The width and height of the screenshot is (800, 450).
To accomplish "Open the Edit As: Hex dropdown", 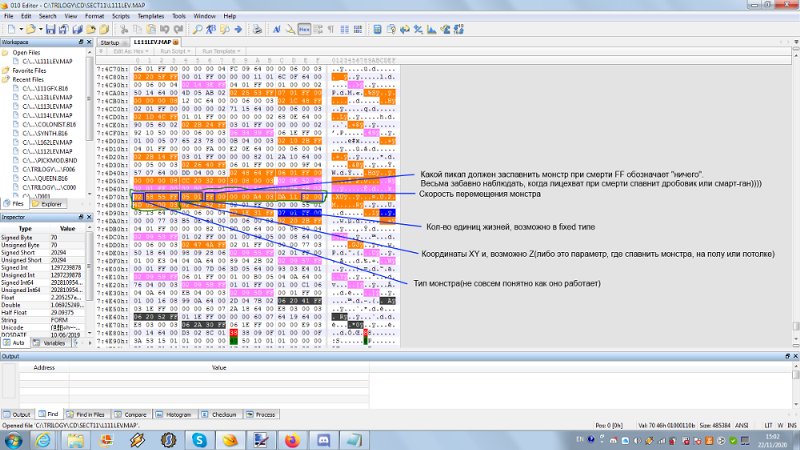I will [x=131, y=51].
